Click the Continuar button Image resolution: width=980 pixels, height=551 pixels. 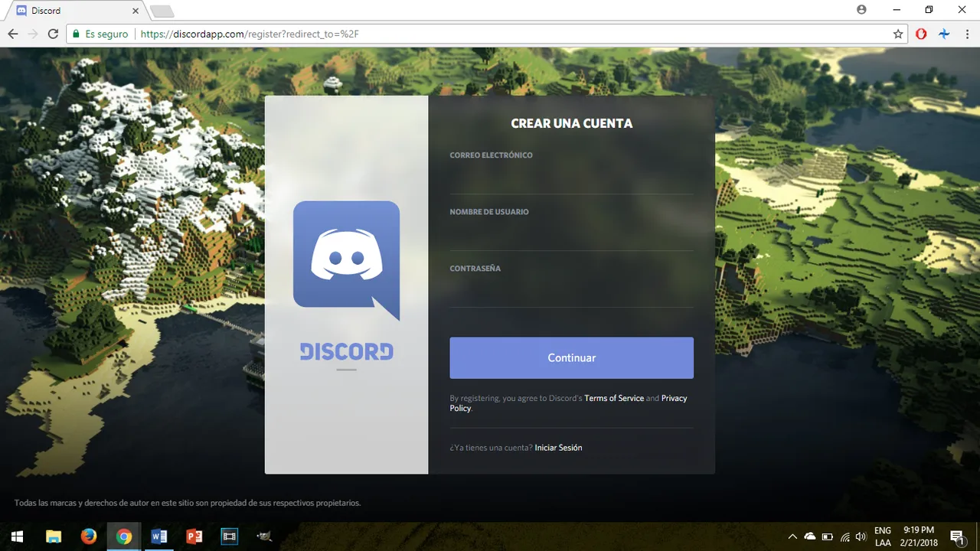click(x=571, y=358)
